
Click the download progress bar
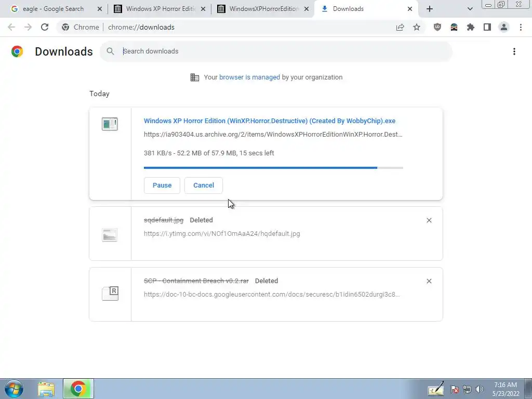tap(273, 168)
